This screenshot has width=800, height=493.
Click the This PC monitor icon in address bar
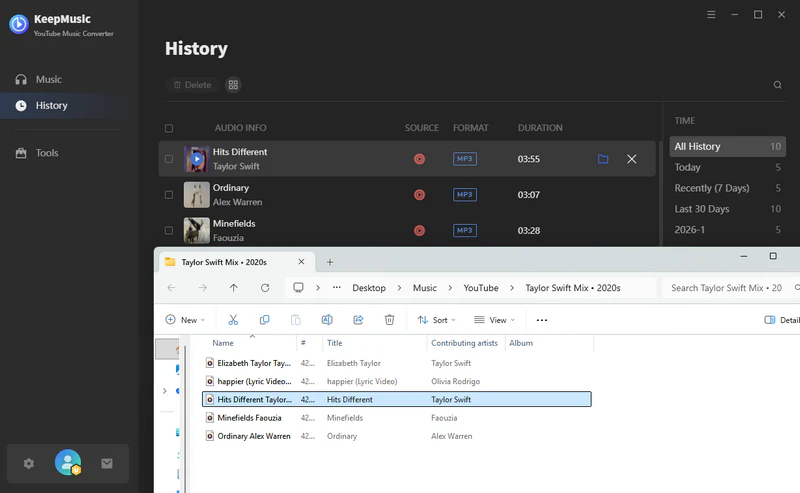click(x=298, y=288)
